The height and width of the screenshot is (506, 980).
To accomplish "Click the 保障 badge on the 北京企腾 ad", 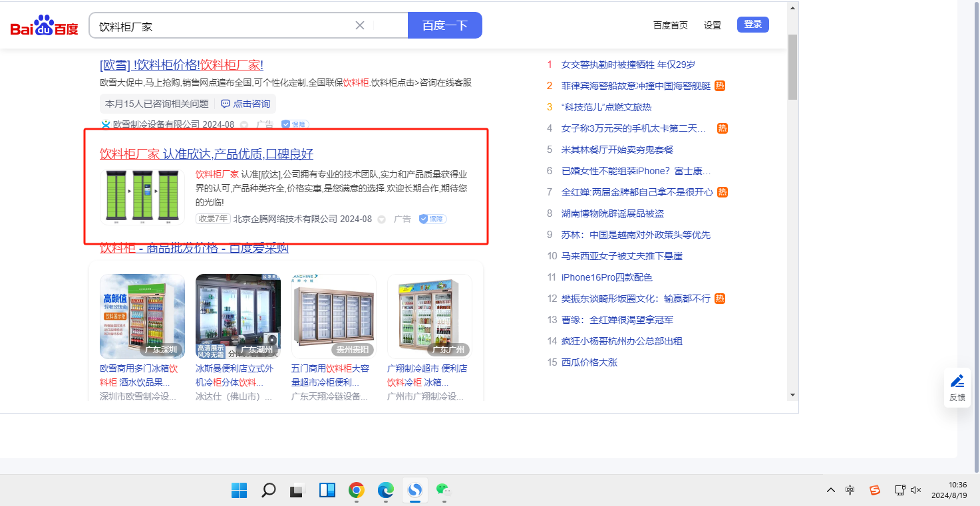I will click(432, 219).
